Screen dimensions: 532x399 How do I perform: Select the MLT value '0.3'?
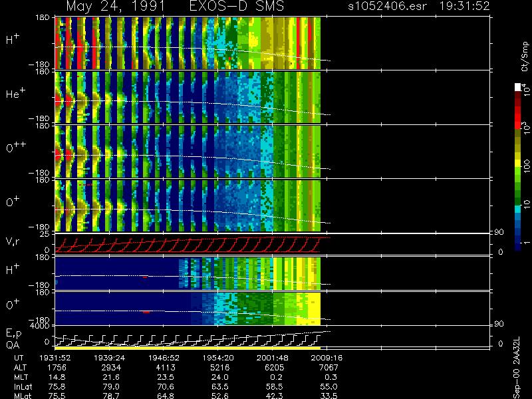(331, 377)
